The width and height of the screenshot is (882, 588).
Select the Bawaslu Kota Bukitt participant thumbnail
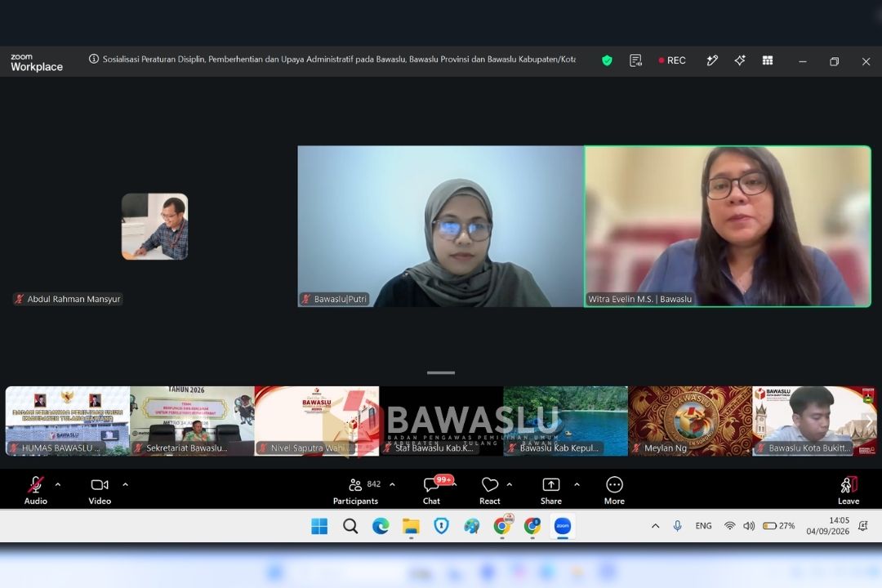[x=814, y=421]
